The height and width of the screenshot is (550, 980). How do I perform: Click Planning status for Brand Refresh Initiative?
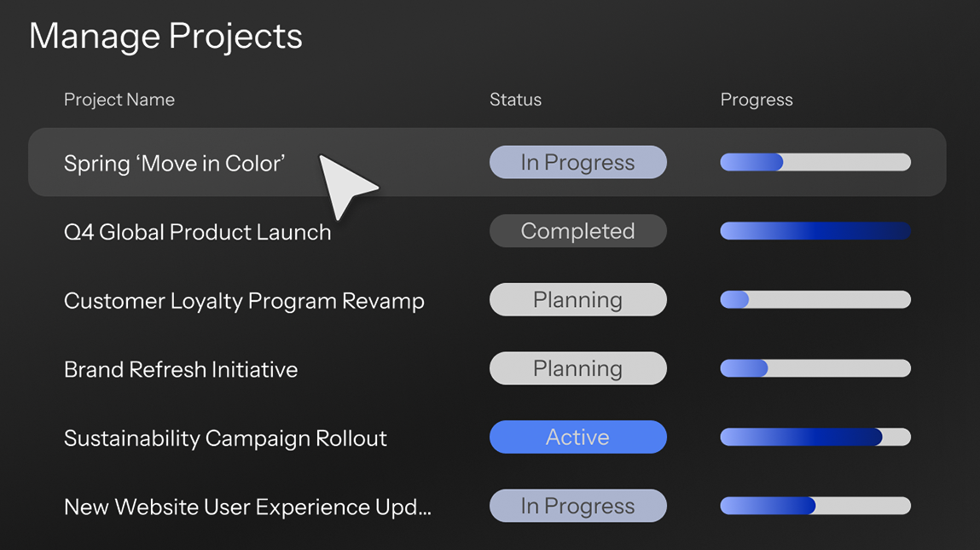click(x=577, y=368)
